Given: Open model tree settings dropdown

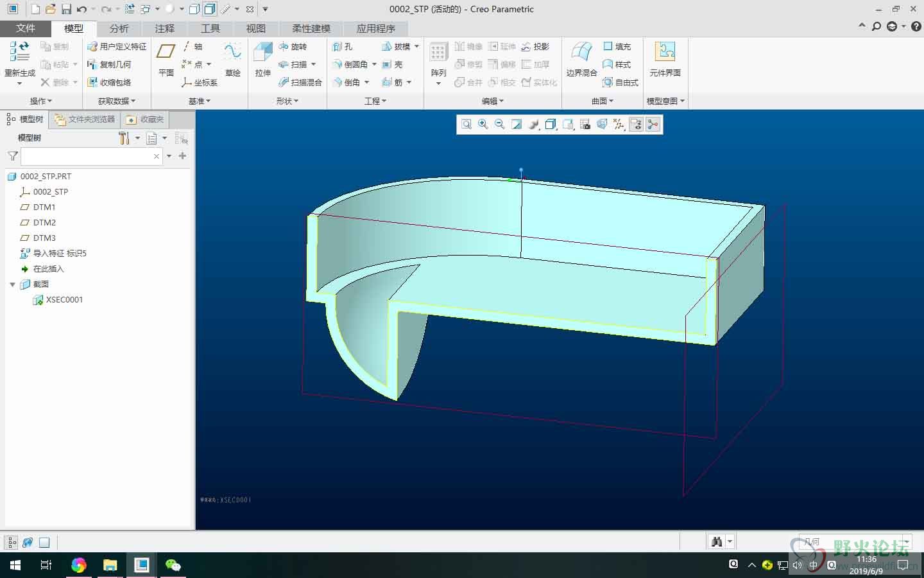Looking at the screenshot, I should (x=137, y=138).
